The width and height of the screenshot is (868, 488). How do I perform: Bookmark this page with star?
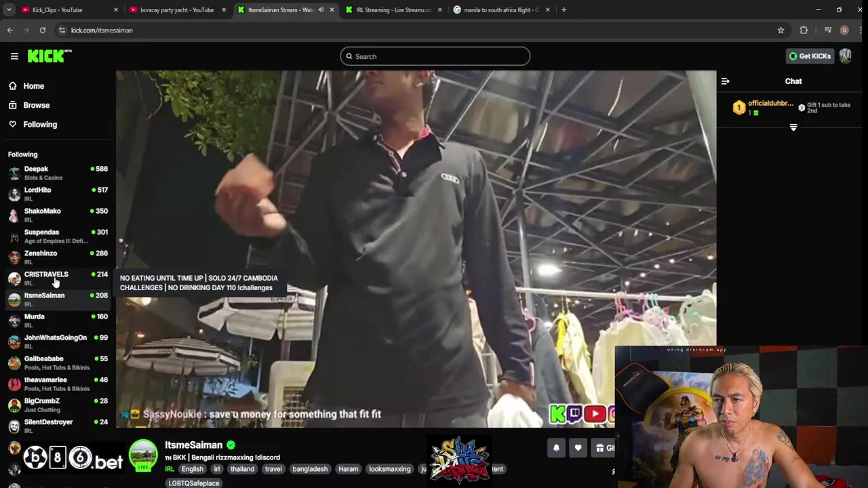[x=781, y=30]
